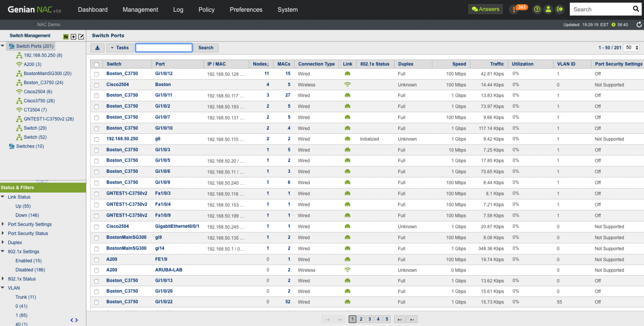The width and height of the screenshot is (644, 326).
Task: Go to page 3 of the results
Action: click(x=369, y=319)
